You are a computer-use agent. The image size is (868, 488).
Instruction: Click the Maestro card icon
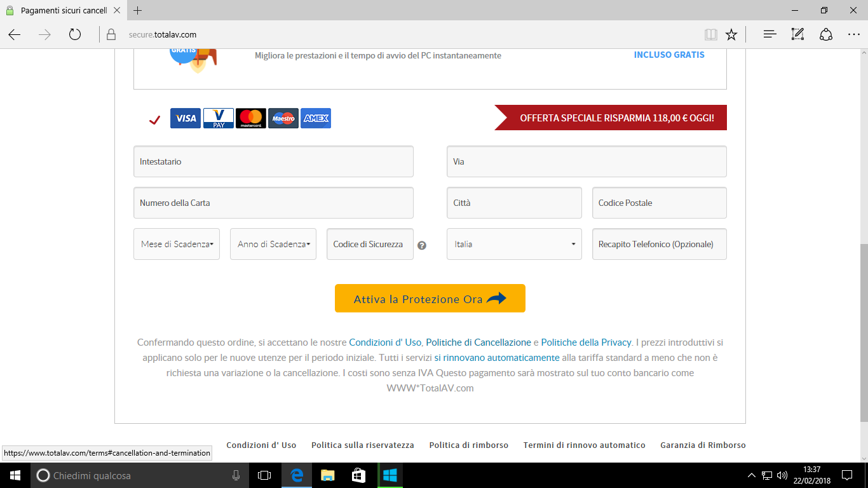pyautogui.click(x=283, y=118)
